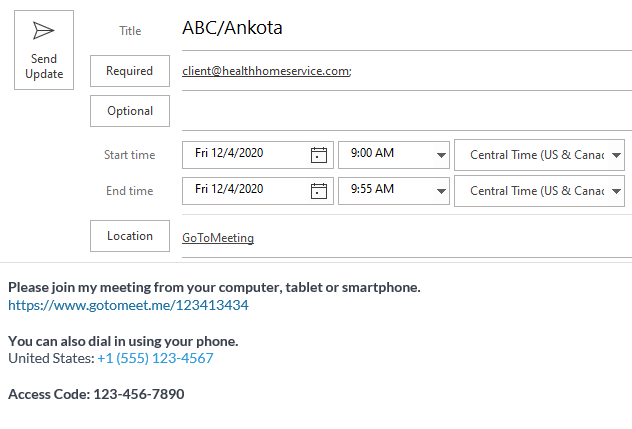The width and height of the screenshot is (632, 429).
Task: Click inside the empty Optional attendees field
Action: point(407,111)
